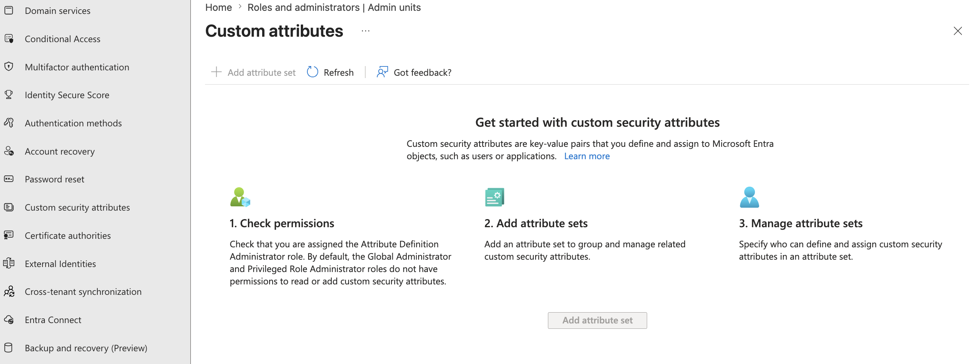Click Home in the breadcrumb
Viewport: 980px width, 364px height.
tap(219, 7)
